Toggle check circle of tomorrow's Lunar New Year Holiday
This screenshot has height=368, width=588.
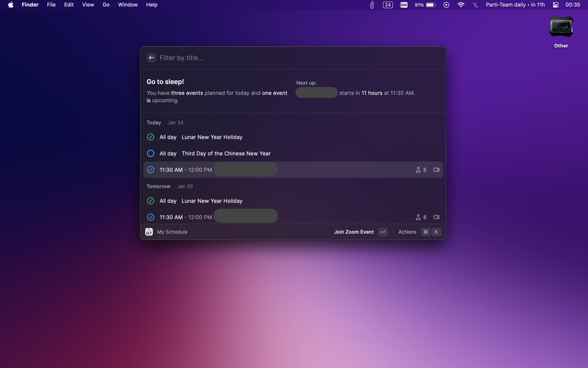[x=151, y=201]
